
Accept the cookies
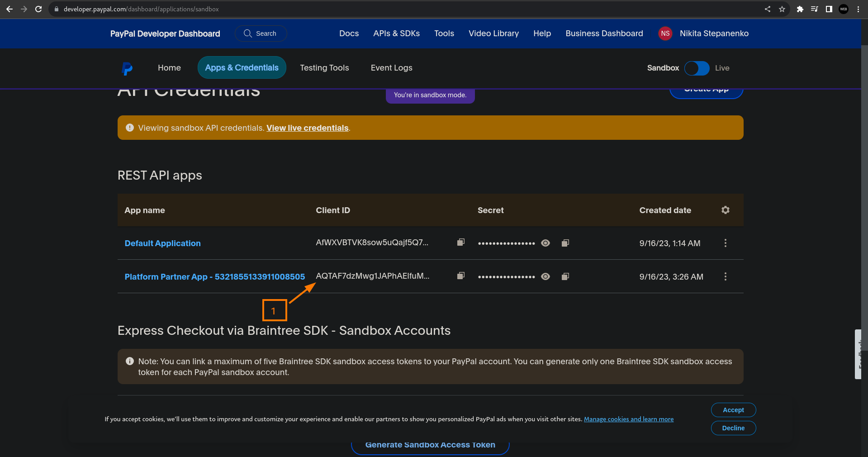pos(733,410)
